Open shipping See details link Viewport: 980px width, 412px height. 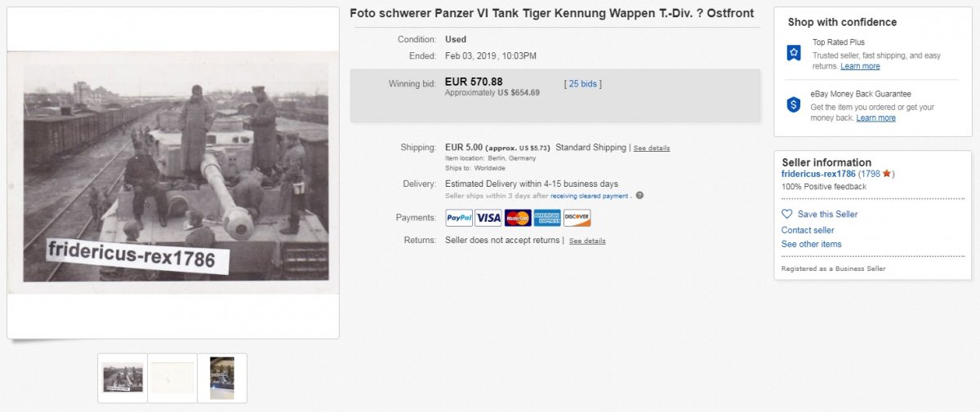click(x=652, y=148)
